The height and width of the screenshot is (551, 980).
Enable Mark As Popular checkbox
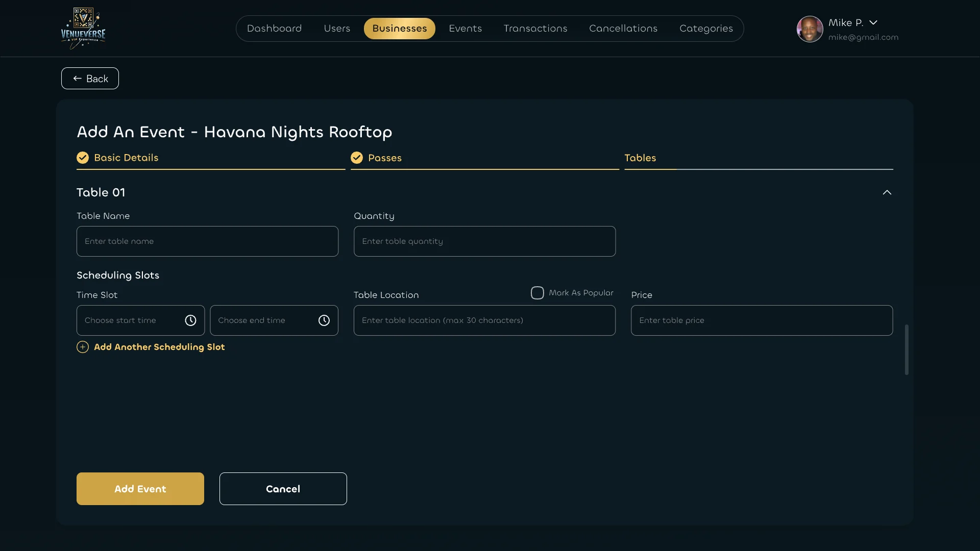pyautogui.click(x=537, y=293)
